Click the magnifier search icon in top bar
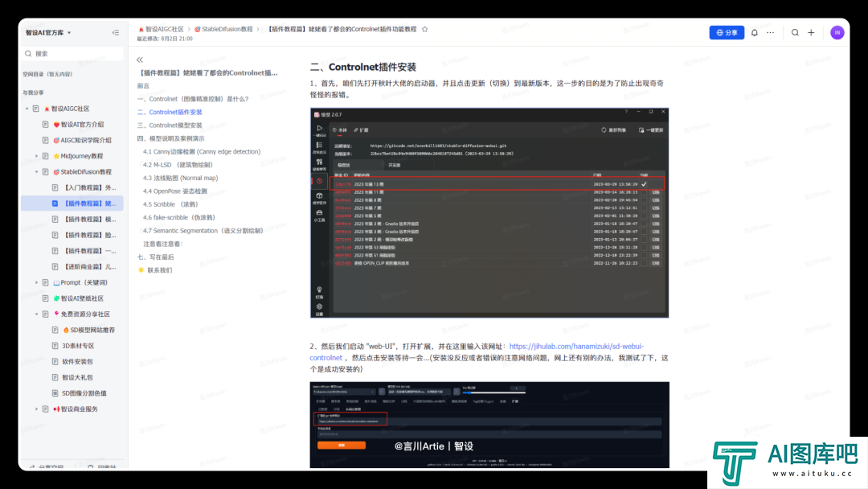This screenshot has height=489, width=868. pyautogui.click(x=795, y=33)
